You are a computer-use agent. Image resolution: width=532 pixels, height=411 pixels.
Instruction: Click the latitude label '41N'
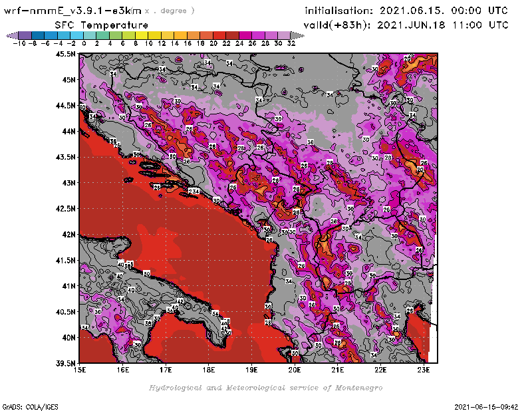coord(68,286)
